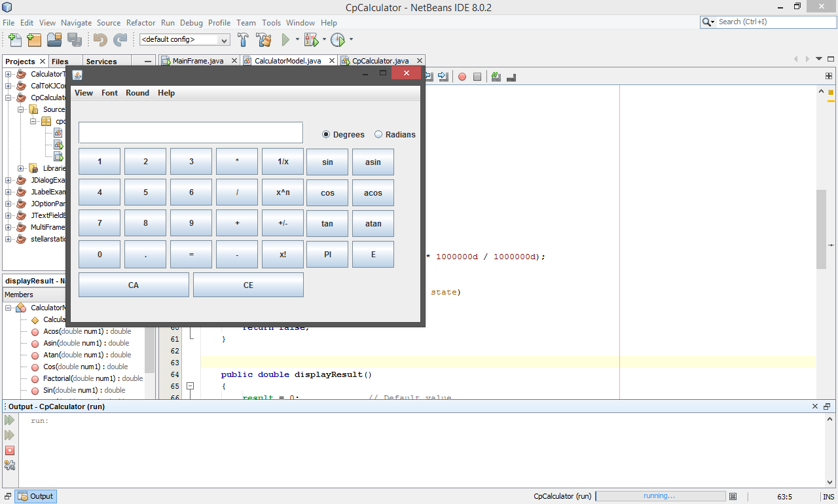The width and height of the screenshot is (838, 504).
Task: Stop the running process in Output panel
Action: pos(10,450)
